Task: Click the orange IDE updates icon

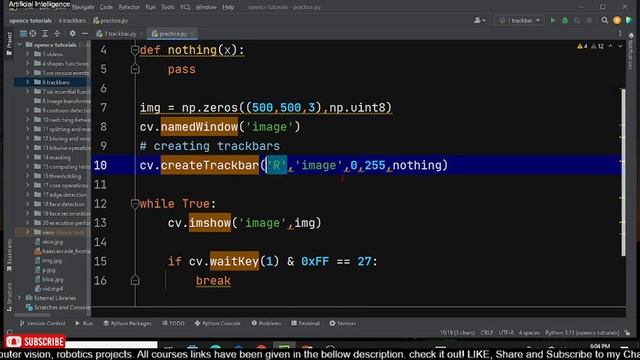Action: 617,20
